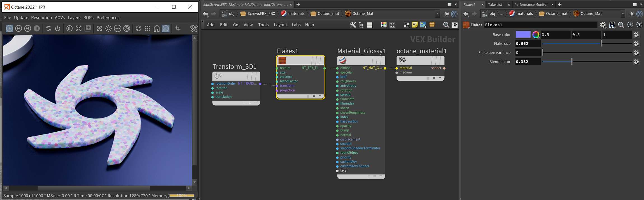The width and height of the screenshot is (644, 200).
Task: Click the sun icon in the IPR toolbar
Action: click(109, 28)
